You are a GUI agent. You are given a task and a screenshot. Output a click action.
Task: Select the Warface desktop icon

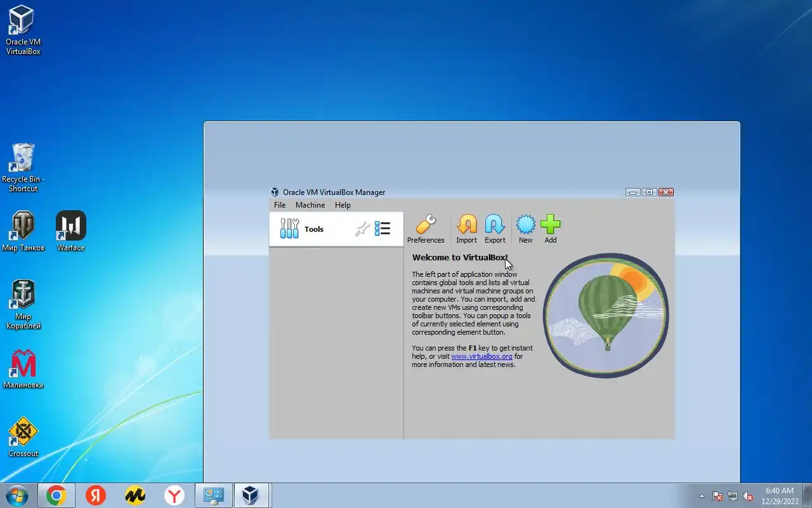coord(71,231)
